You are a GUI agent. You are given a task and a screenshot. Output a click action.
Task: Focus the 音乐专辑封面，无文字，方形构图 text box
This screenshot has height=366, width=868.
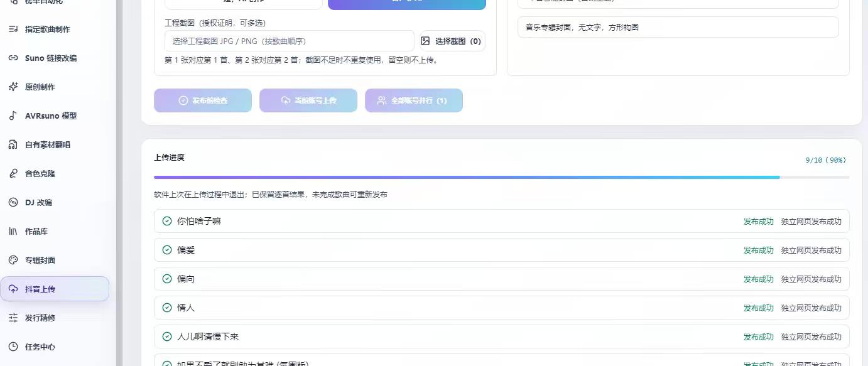pos(678,27)
